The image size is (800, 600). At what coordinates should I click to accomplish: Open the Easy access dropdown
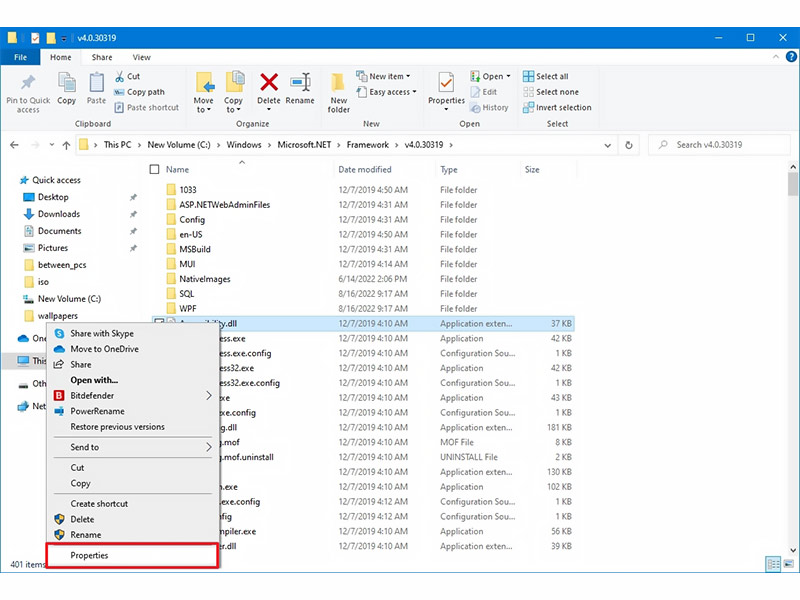click(x=387, y=92)
